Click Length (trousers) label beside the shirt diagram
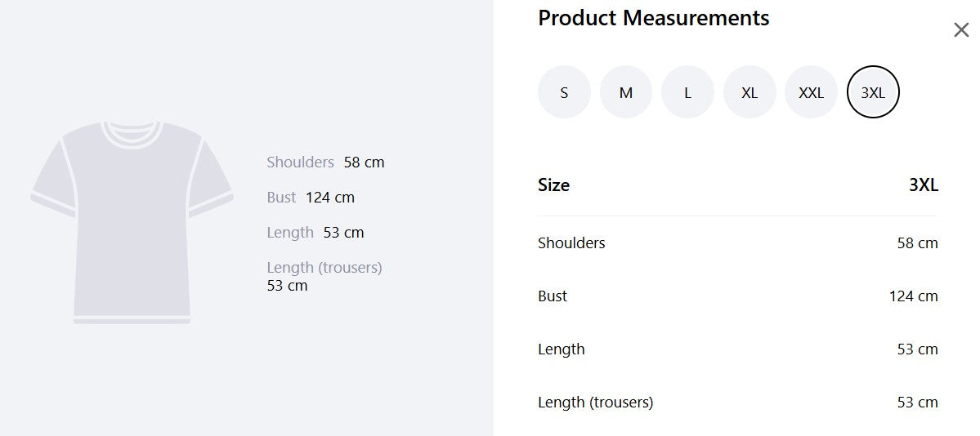This screenshot has width=980, height=436. tap(324, 268)
